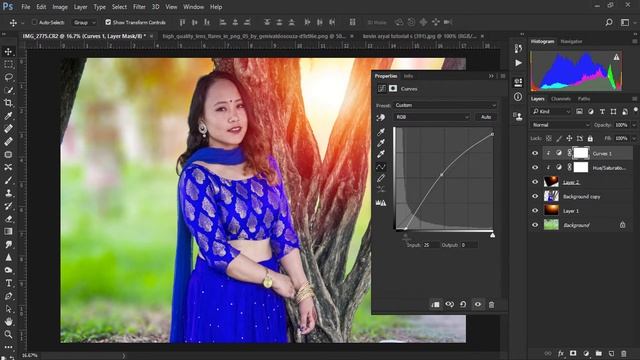
Task: Open the layer Opacity dropdown arrow
Action: pos(634,125)
